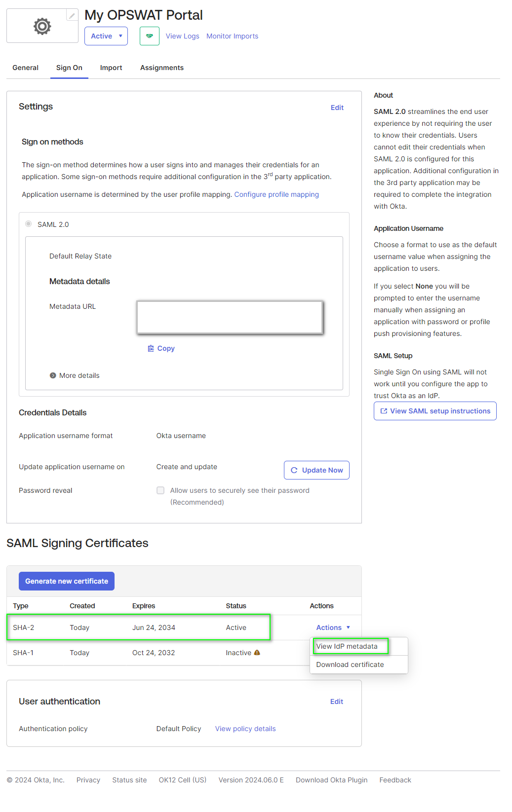Click the external link icon for SAML setup

click(x=384, y=411)
